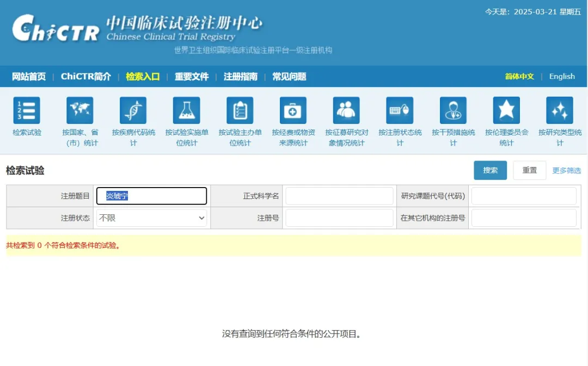Image resolution: width=588 pixels, height=366 pixels.
Task: Click the 按试验主办单位统计 text link
Action: (x=240, y=138)
